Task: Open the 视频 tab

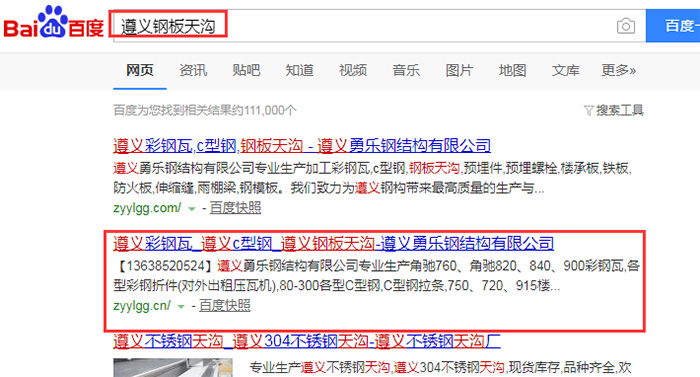Action: tap(353, 70)
